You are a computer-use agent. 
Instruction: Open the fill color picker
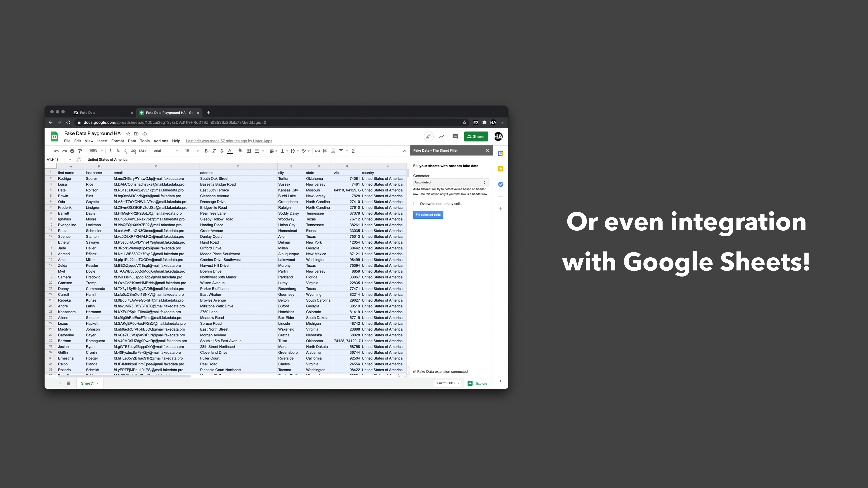[x=240, y=151]
